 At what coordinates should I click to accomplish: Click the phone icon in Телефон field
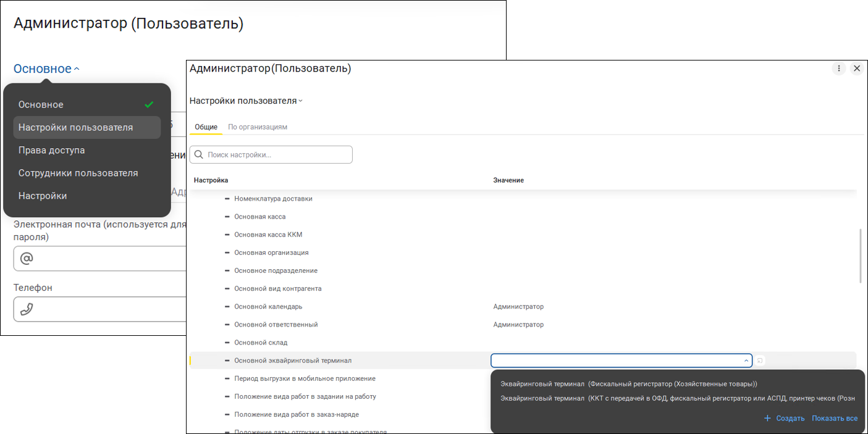(x=27, y=309)
